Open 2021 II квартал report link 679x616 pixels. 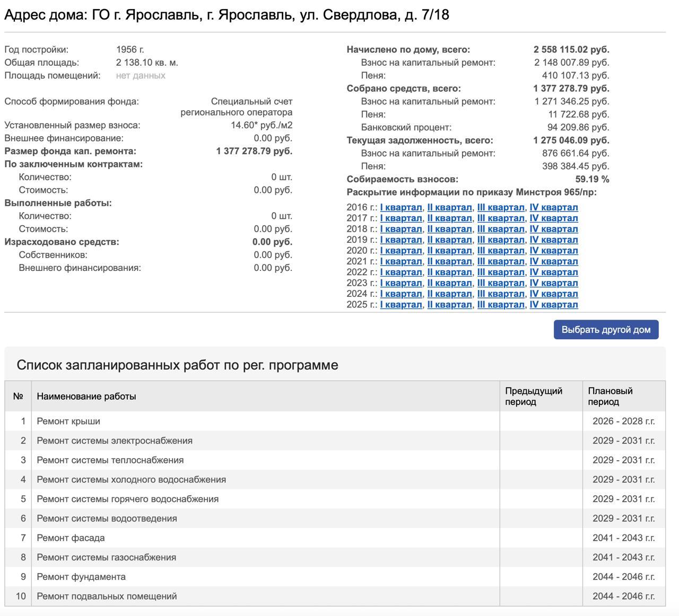click(x=449, y=261)
